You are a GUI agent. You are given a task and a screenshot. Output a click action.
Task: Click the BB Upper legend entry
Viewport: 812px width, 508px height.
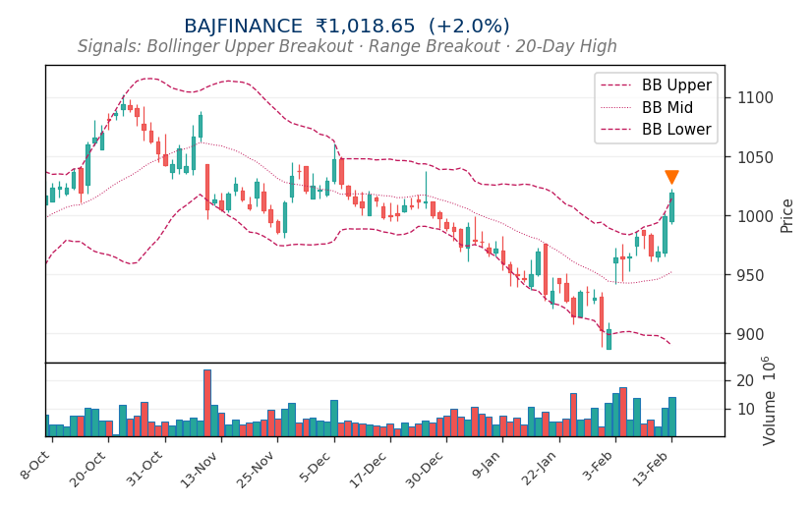[657, 85]
